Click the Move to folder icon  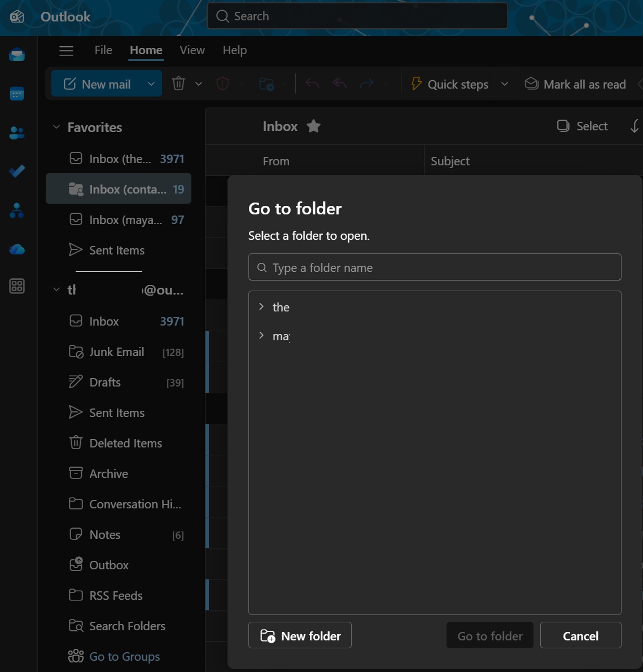pyautogui.click(x=266, y=84)
